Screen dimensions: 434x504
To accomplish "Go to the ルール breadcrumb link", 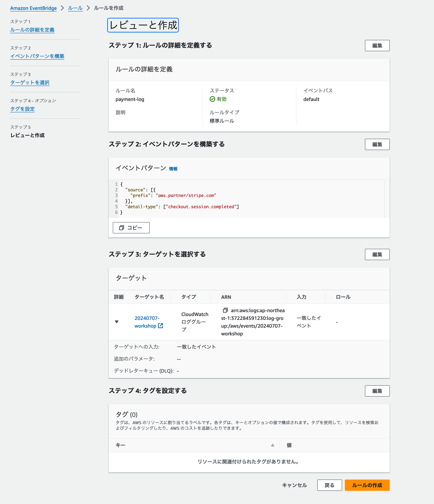I will (x=75, y=8).
